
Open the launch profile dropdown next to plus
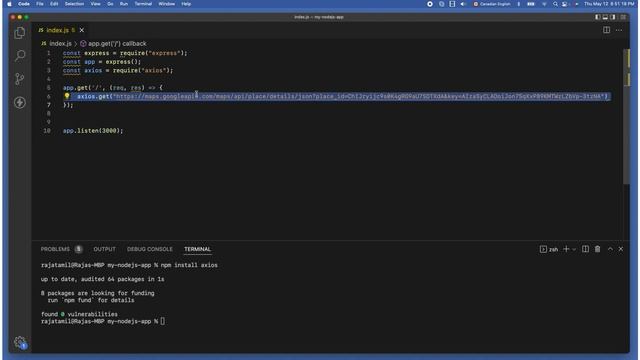pyautogui.click(x=574, y=249)
